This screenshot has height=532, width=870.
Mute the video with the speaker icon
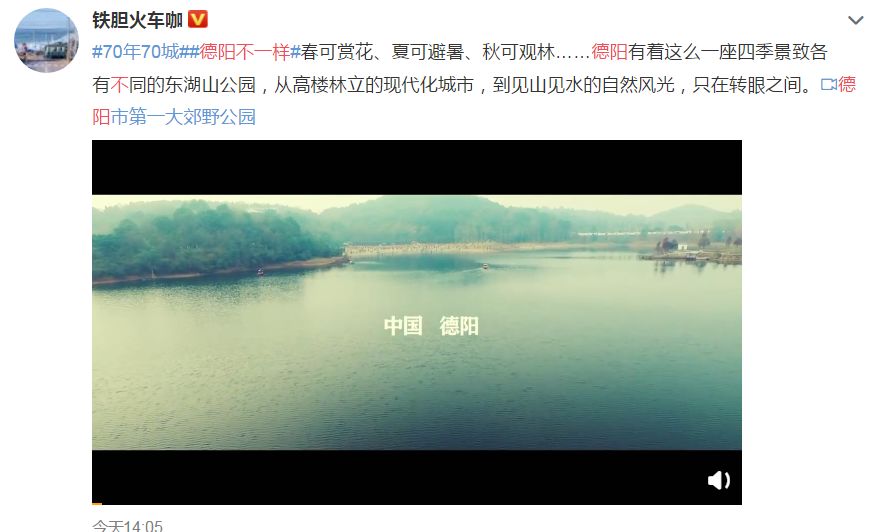(x=719, y=480)
